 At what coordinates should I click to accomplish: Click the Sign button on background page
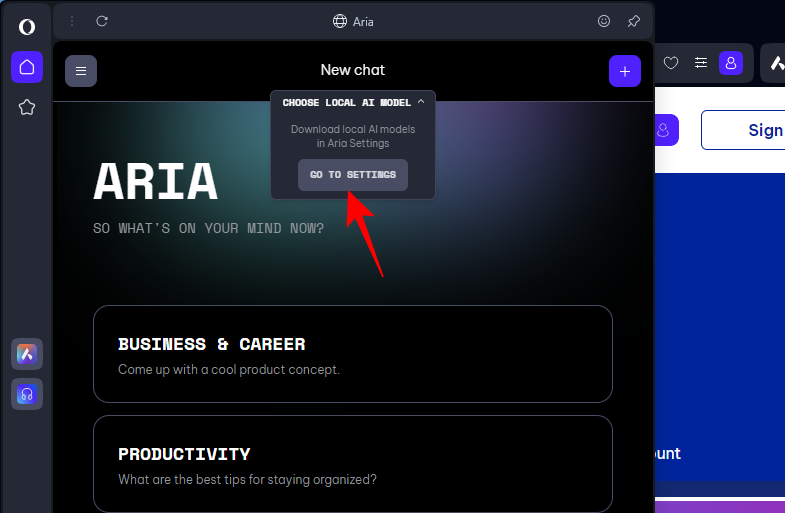744,130
